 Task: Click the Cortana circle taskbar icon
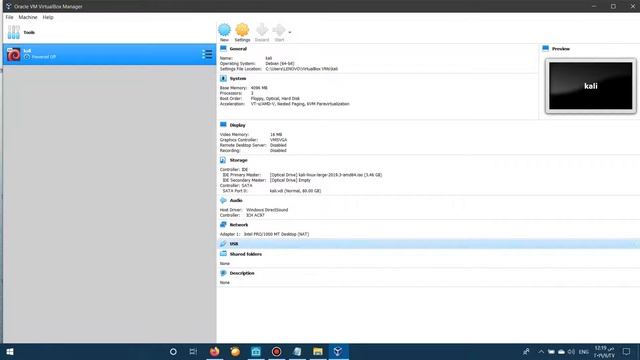(x=173, y=352)
